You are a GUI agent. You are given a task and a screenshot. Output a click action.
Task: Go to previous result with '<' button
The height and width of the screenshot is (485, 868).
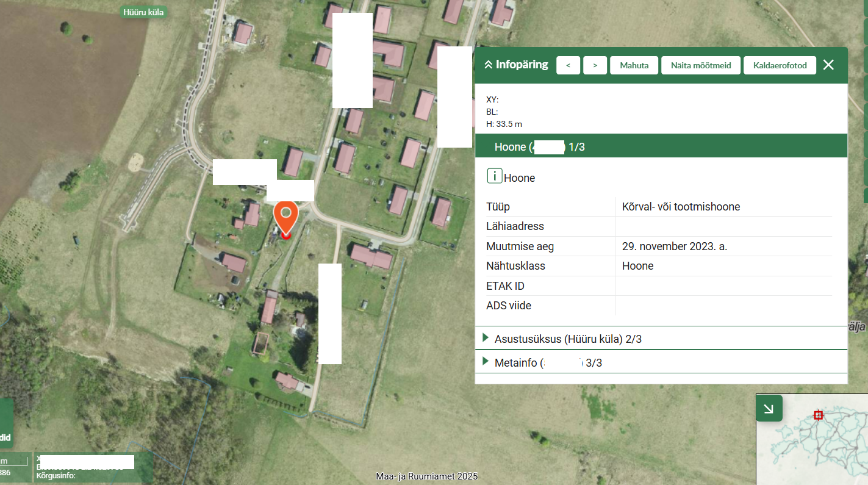coord(569,65)
